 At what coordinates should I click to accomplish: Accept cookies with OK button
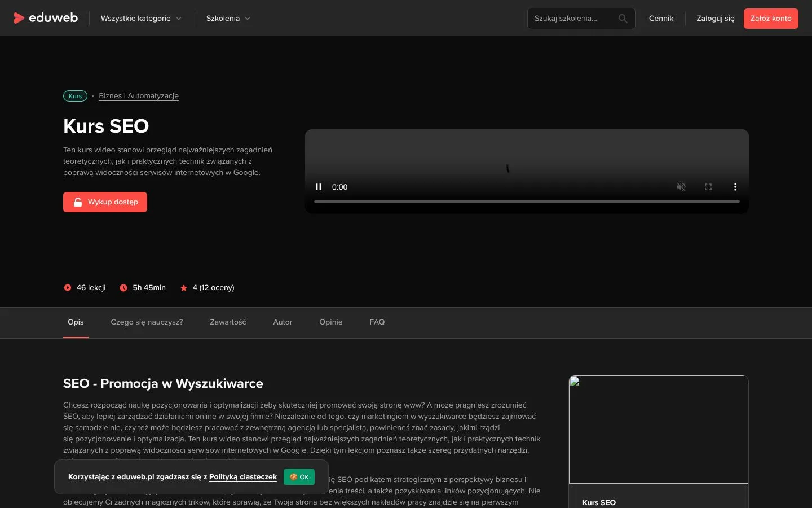click(x=299, y=477)
